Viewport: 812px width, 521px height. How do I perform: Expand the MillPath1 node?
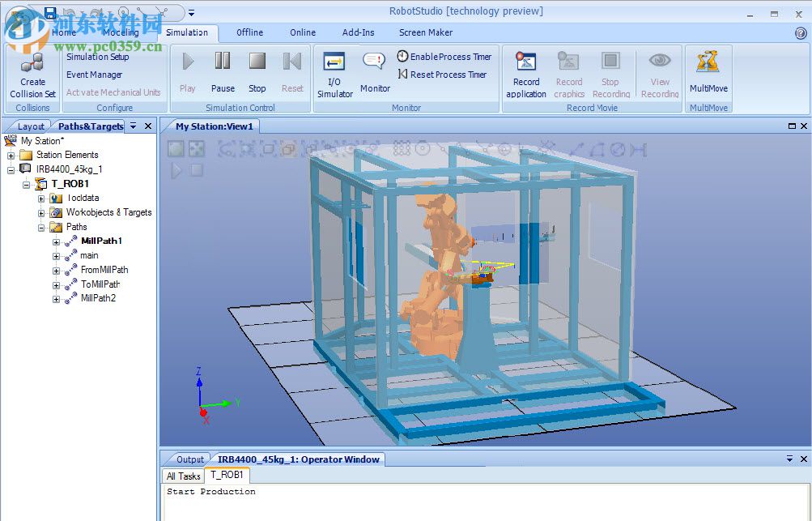(x=54, y=241)
